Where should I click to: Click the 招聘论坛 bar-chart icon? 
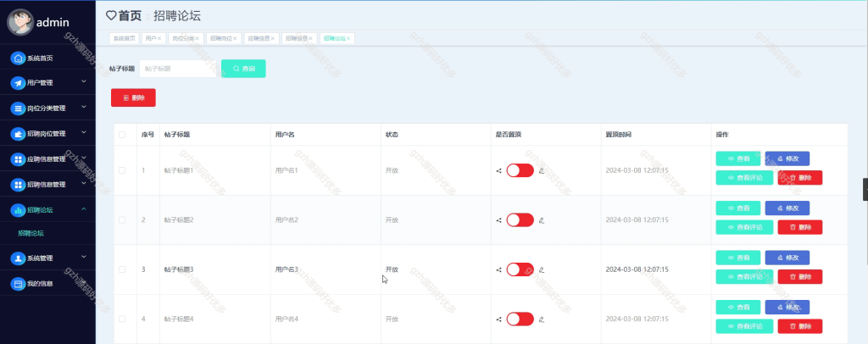pyautogui.click(x=19, y=210)
